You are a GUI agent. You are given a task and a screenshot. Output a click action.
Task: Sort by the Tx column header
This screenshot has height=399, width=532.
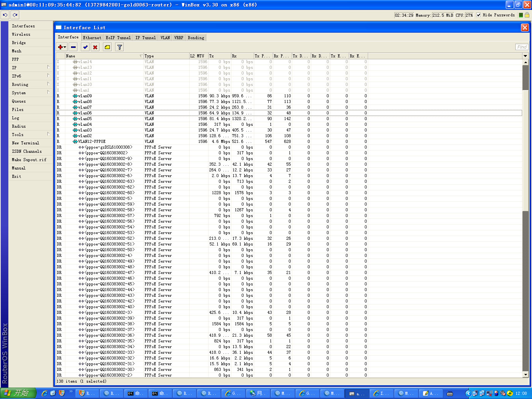pyautogui.click(x=219, y=56)
